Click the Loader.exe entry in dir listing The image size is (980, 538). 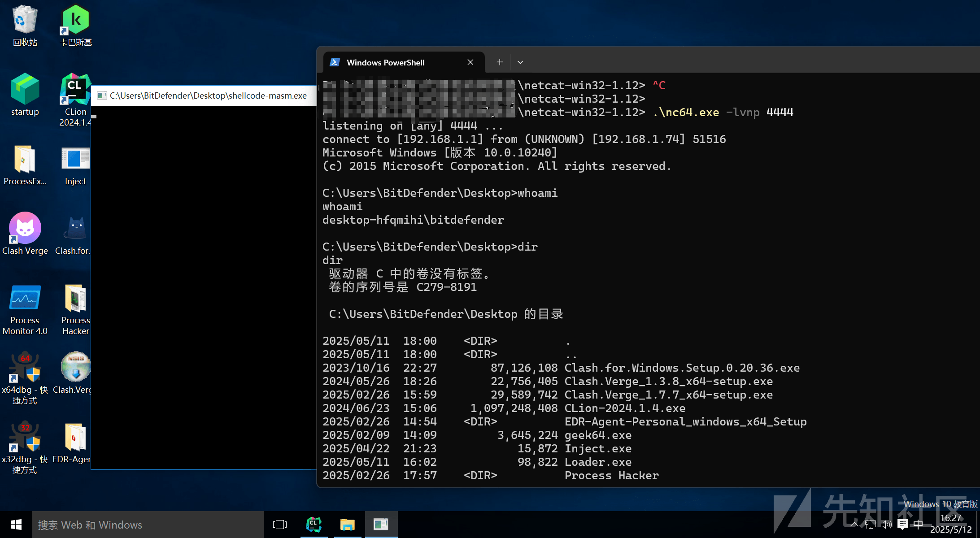598,462
